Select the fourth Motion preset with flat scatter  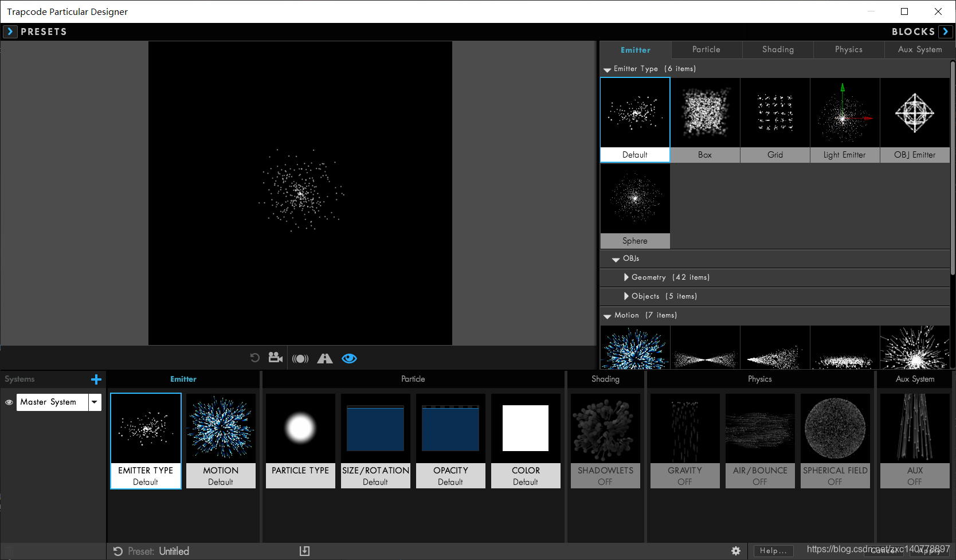pyautogui.click(x=845, y=347)
